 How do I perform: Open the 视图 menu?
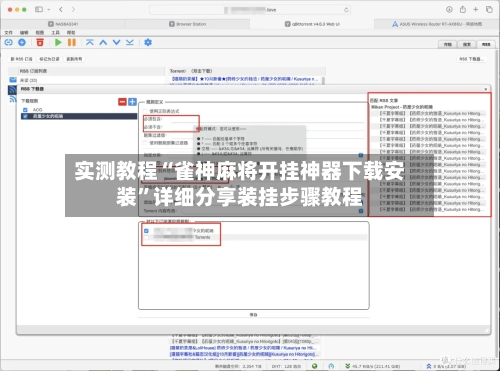[40, 32]
